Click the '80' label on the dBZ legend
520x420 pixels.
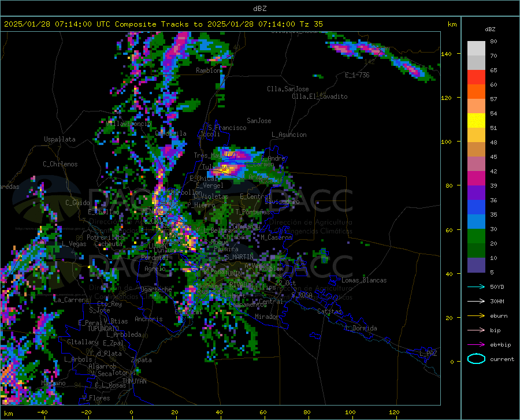coord(493,42)
